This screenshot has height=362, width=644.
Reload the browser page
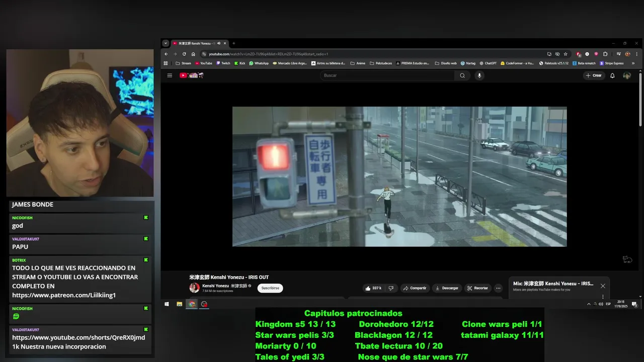[x=184, y=54]
